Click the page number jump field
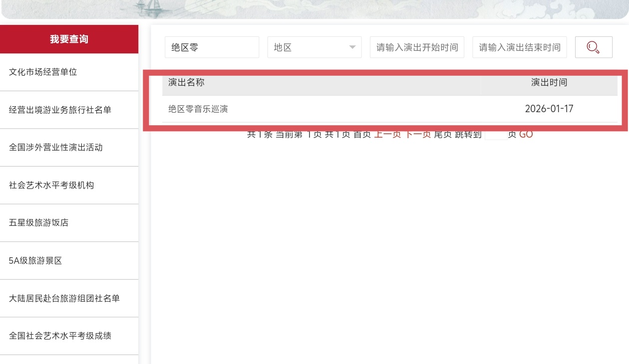The width and height of the screenshot is (629, 364). (x=496, y=134)
